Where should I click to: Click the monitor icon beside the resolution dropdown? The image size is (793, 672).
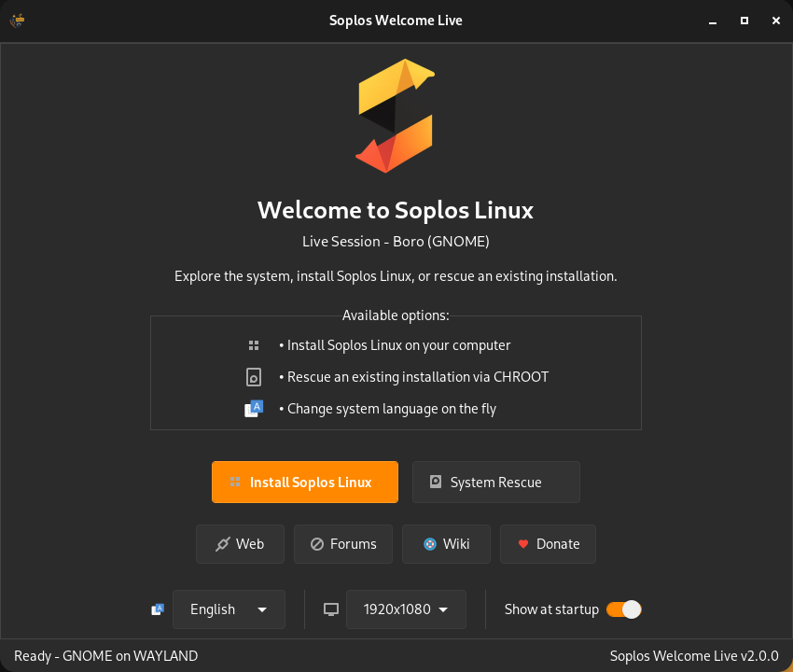click(x=330, y=609)
